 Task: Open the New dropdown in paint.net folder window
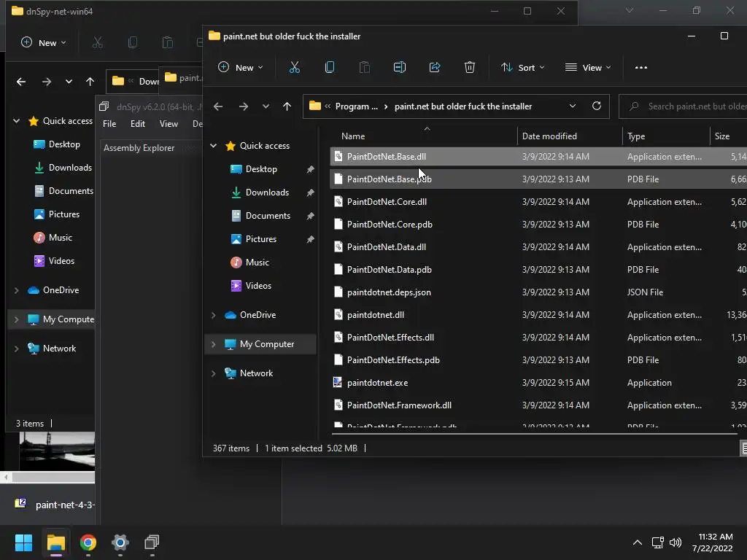[x=240, y=68]
